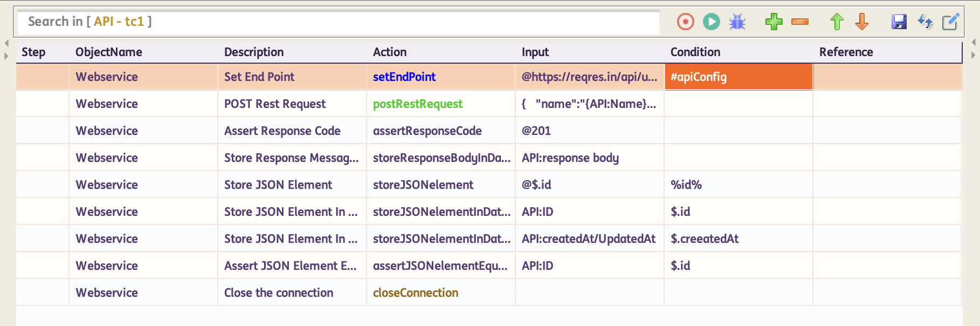This screenshot has width=980, height=326.
Task: Run the test case with the Play icon
Action: tap(711, 22)
